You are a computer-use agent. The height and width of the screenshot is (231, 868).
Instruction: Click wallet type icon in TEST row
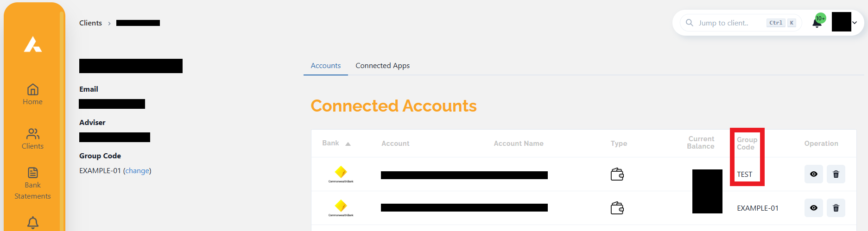[x=617, y=175]
